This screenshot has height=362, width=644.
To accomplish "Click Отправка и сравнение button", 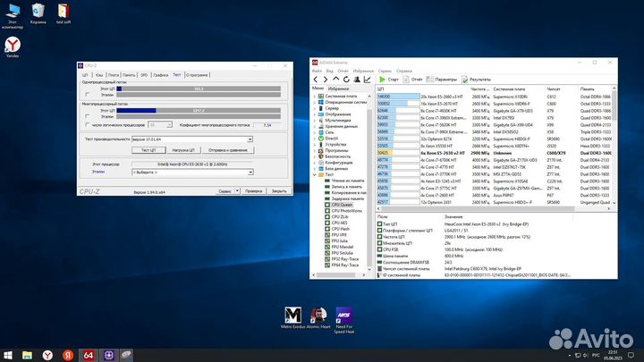I will [228, 150].
